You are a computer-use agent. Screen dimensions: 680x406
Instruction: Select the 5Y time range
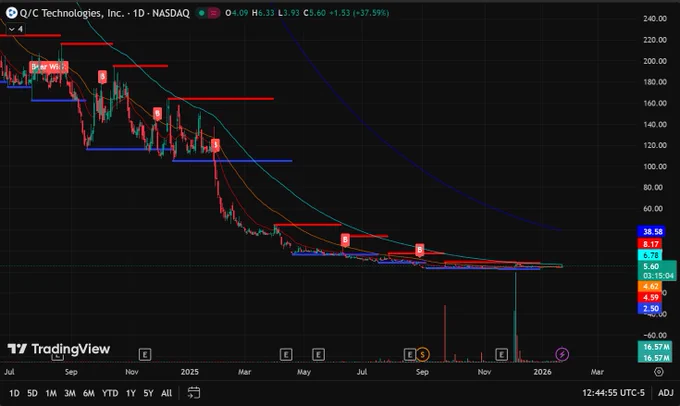pyautogui.click(x=148, y=393)
